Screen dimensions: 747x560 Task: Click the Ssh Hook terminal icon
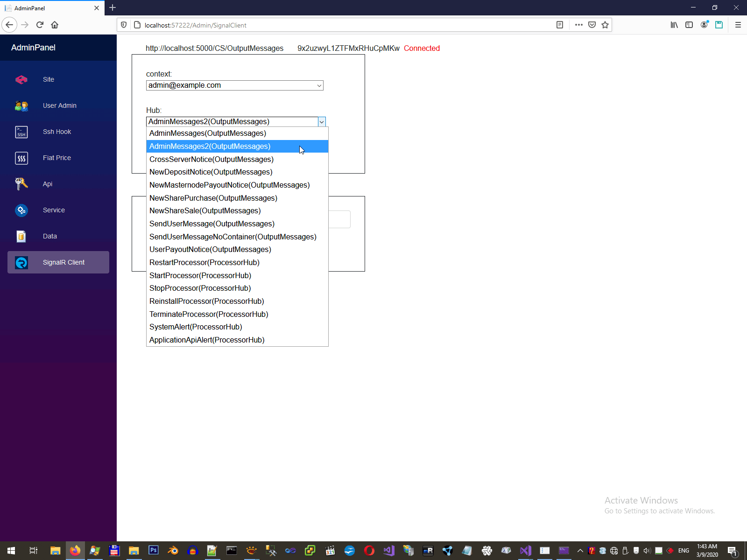[21, 132]
